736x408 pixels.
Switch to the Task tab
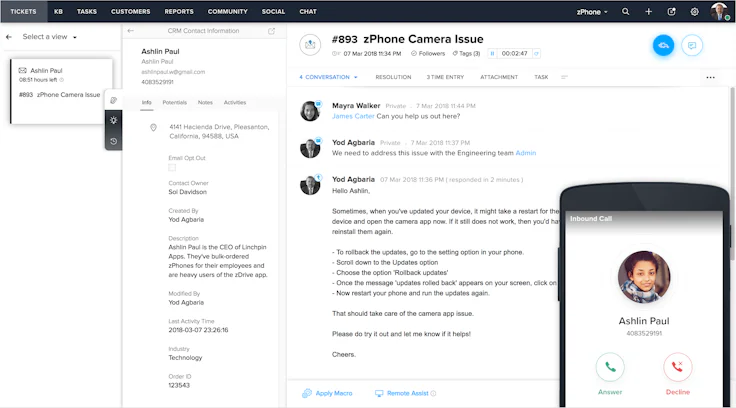pyautogui.click(x=541, y=77)
